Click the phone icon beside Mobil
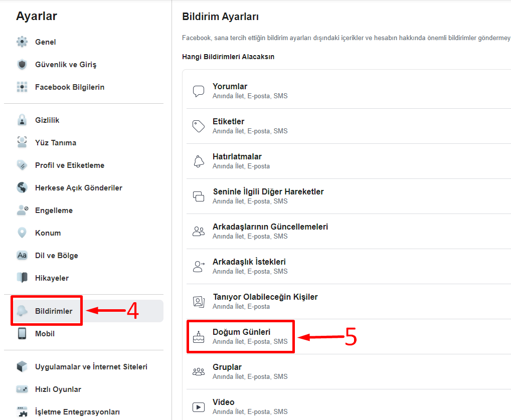Screen dimensions: 511x420 coord(22,334)
